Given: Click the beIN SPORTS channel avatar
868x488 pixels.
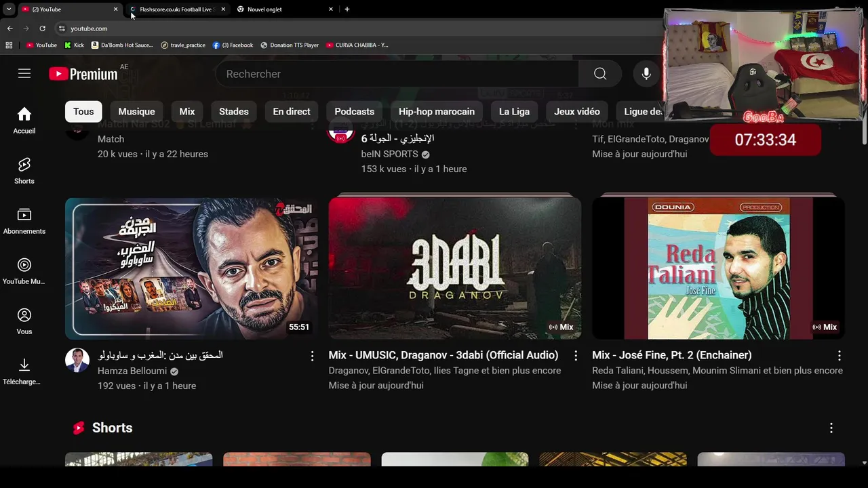Looking at the screenshot, I should (x=340, y=133).
